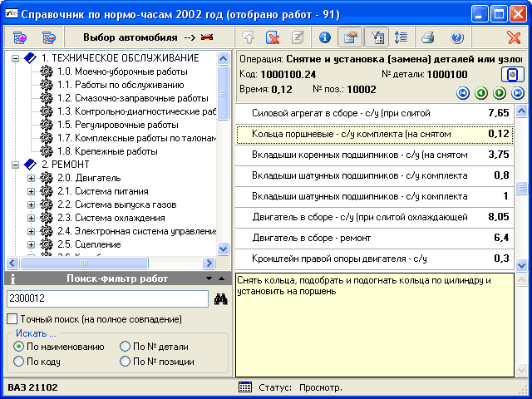Click the search filter text input field
Viewport: 532px width, 399px height.
click(x=106, y=299)
